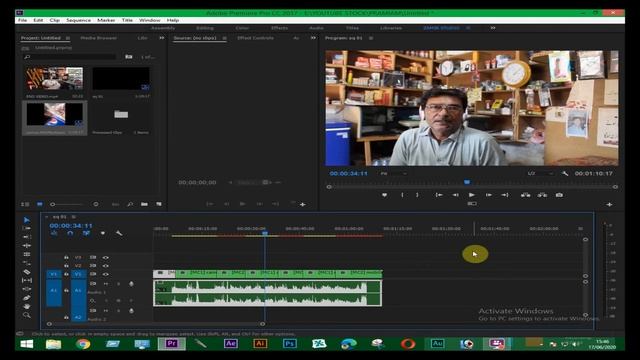Open timeline display settings wrench
This screenshot has width=640, height=360.
pos(119,233)
